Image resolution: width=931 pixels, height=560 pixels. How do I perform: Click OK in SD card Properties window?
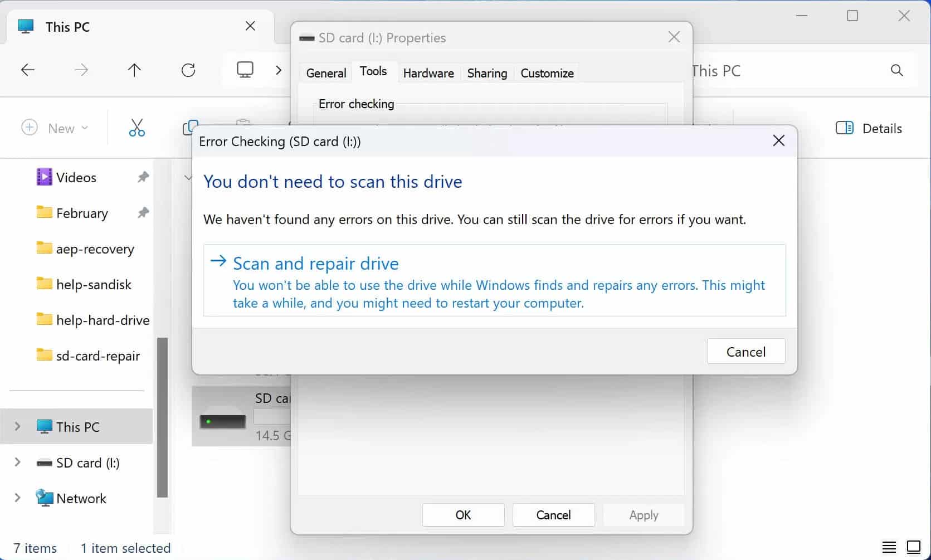[463, 515]
